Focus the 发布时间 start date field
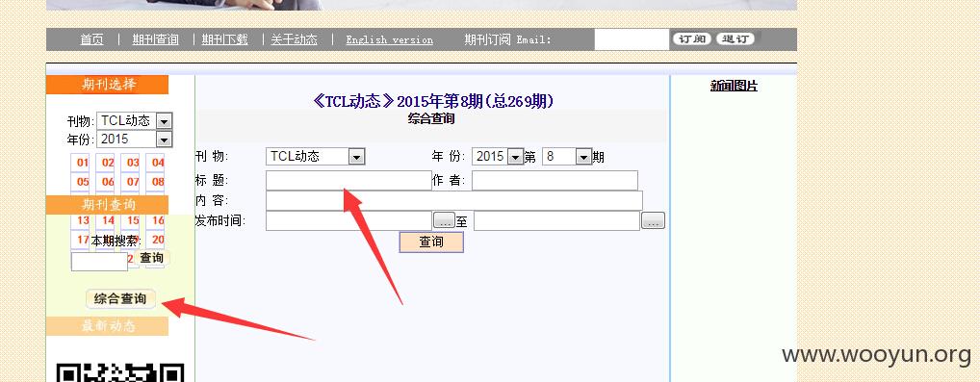The image size is (980, 382). pyautogui.click(x=348, y=220)
